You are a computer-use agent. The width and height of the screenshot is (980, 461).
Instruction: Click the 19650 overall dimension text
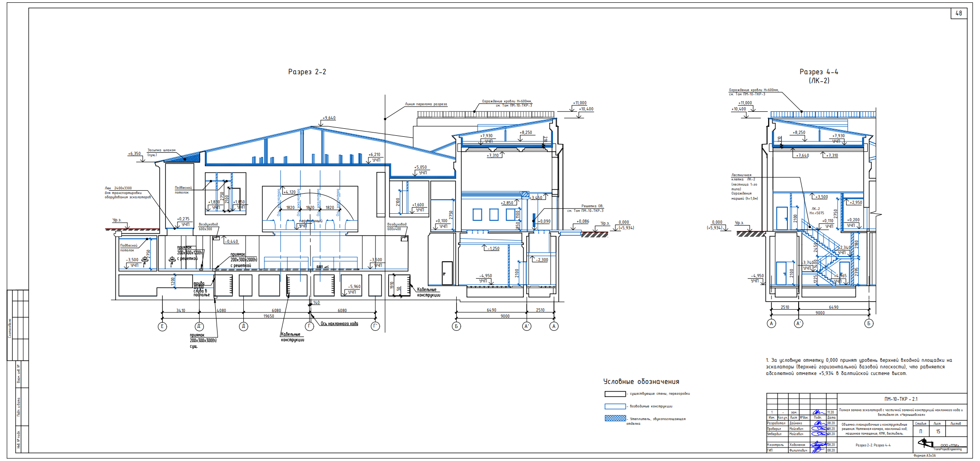click(x=269, y=316)
